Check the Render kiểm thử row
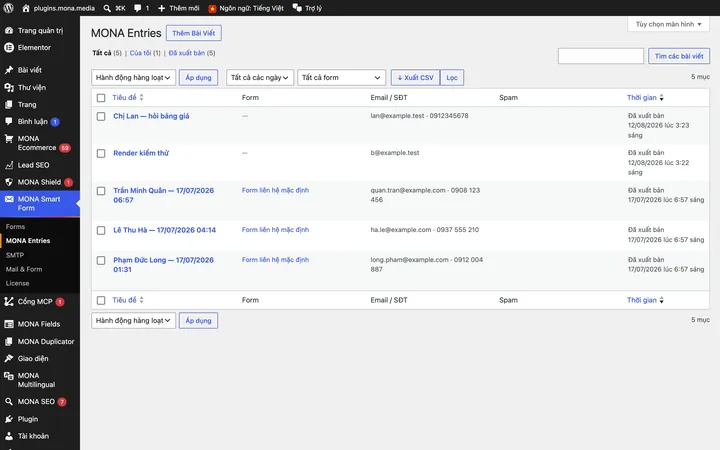Screen dimensions: 720x450 (101, 153)
